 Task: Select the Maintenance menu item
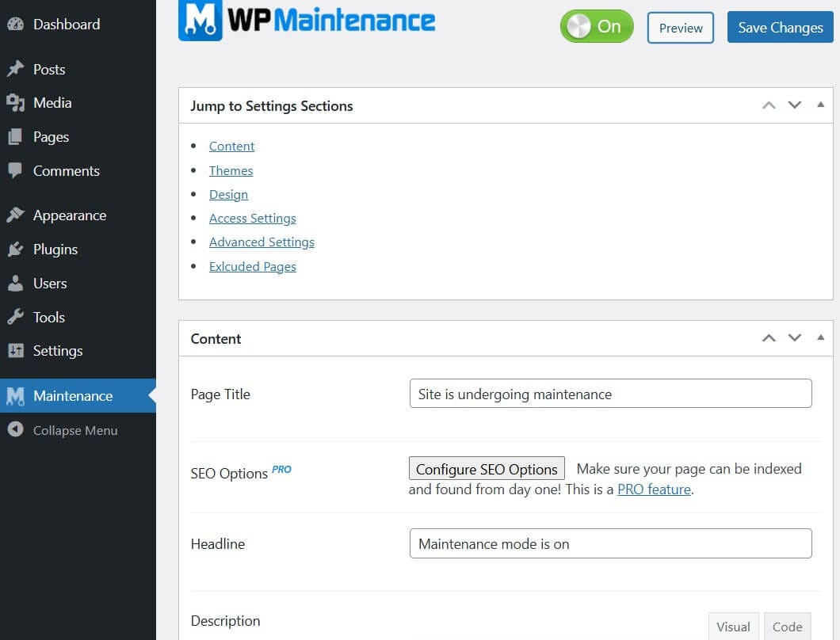coord(78,396)
